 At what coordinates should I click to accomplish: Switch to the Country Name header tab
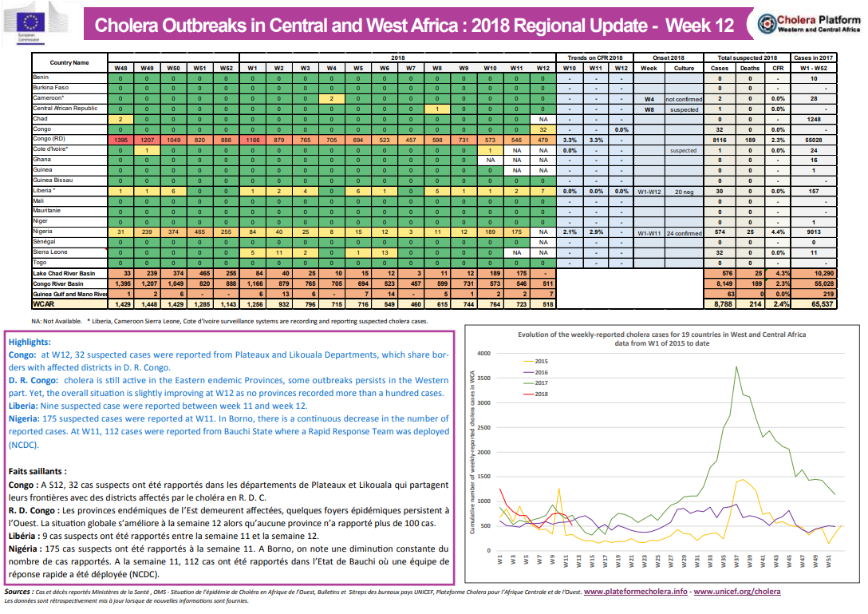pyautogui.click(x=72, y=62)
